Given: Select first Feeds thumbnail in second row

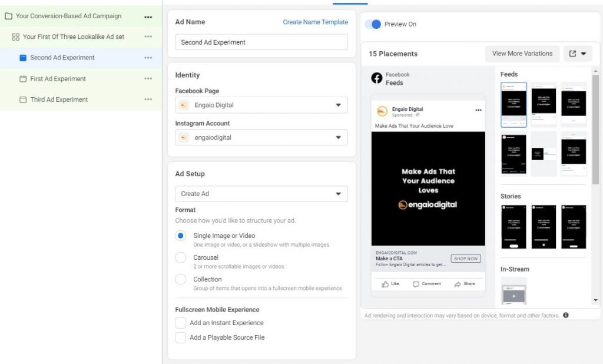Looking at the screenshot, I should [513, 154].
